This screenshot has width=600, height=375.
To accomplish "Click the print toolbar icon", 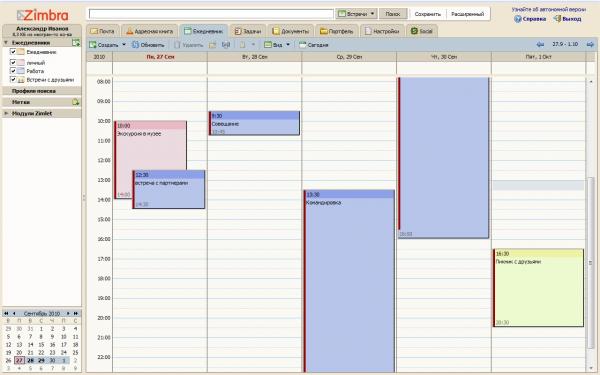I will (x=226, y=45).
